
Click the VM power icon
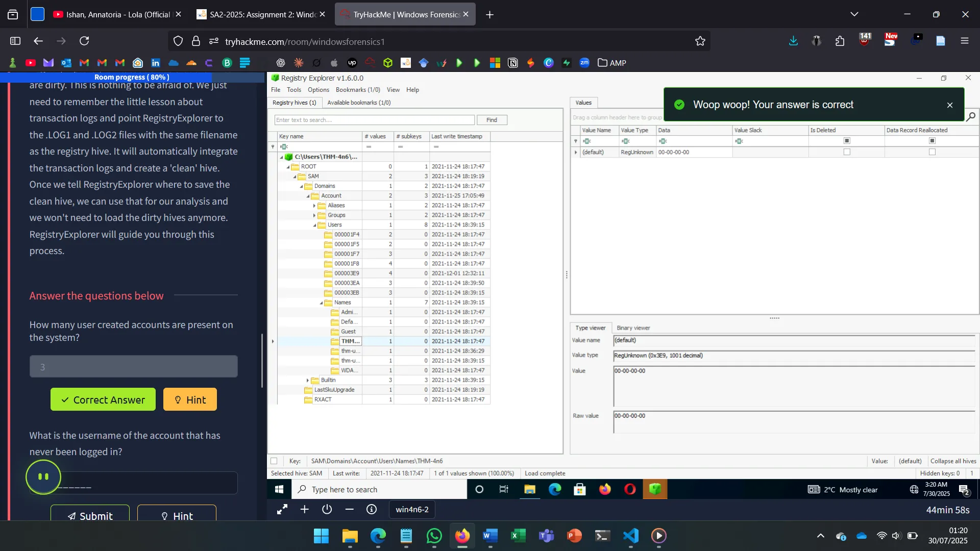327,509
